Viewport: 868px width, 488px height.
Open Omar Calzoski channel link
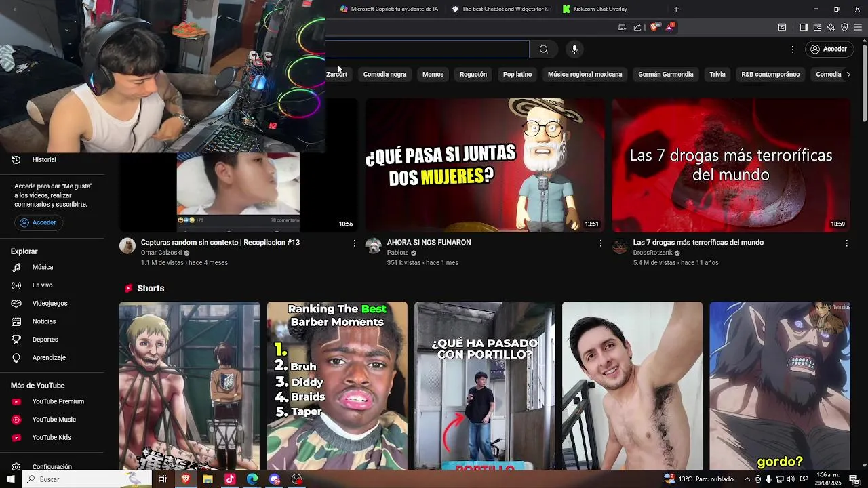pyautogui.click(x=161, y=253)
